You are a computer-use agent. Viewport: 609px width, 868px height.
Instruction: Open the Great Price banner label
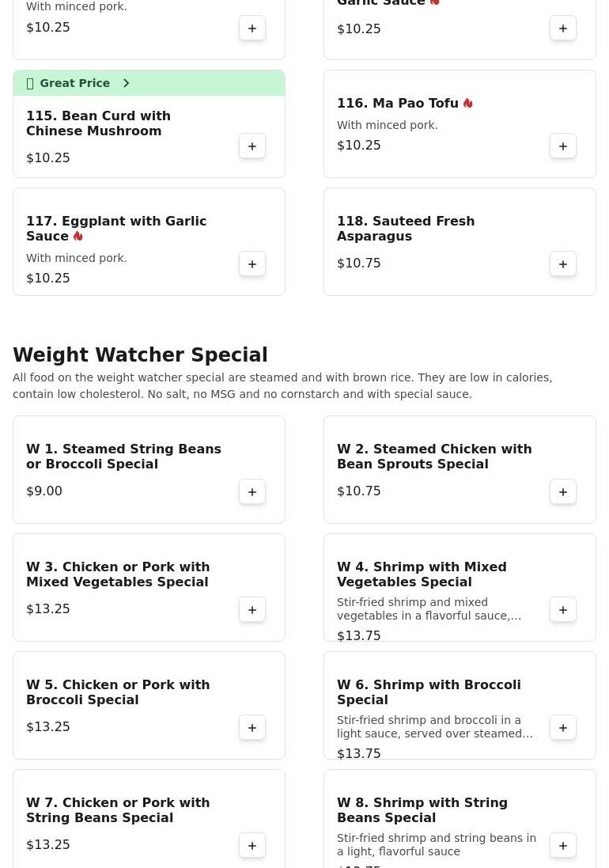tap(74, 83)
